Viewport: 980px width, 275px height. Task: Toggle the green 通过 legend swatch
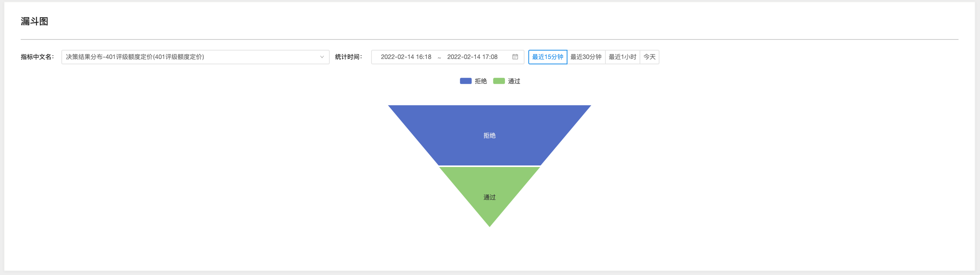click(x=499, y=81)
